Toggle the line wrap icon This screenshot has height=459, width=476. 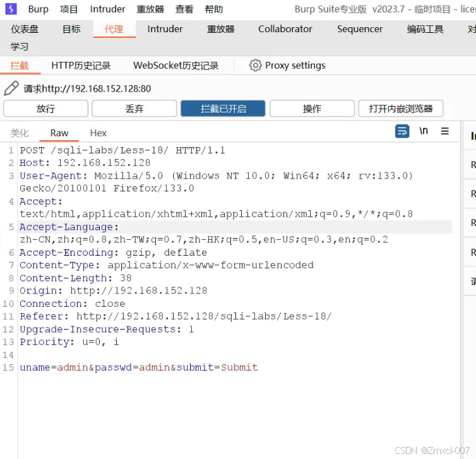(x=402, y=131)
